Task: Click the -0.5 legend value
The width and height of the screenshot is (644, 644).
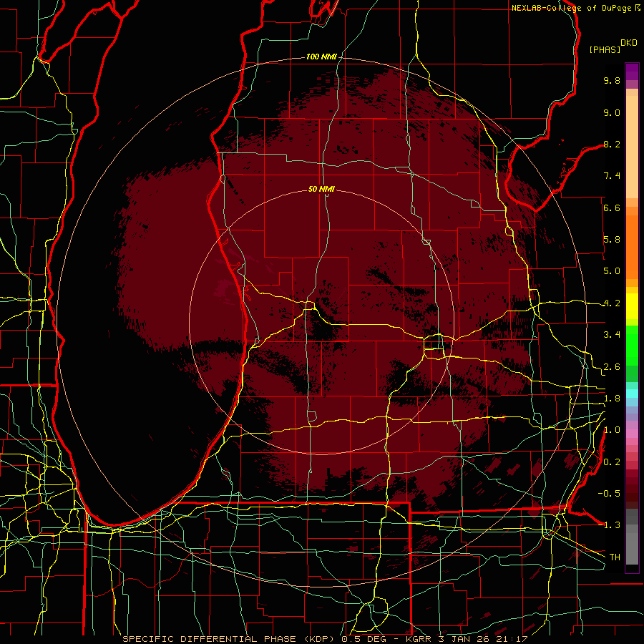Action: click(x=609, y=494)
